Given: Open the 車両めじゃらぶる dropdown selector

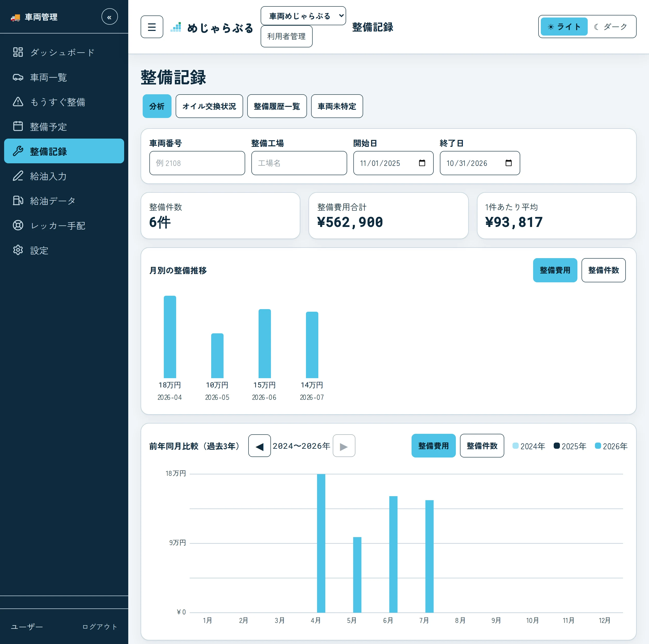Looking at the screenshot, I should click(x=303, y=16).
